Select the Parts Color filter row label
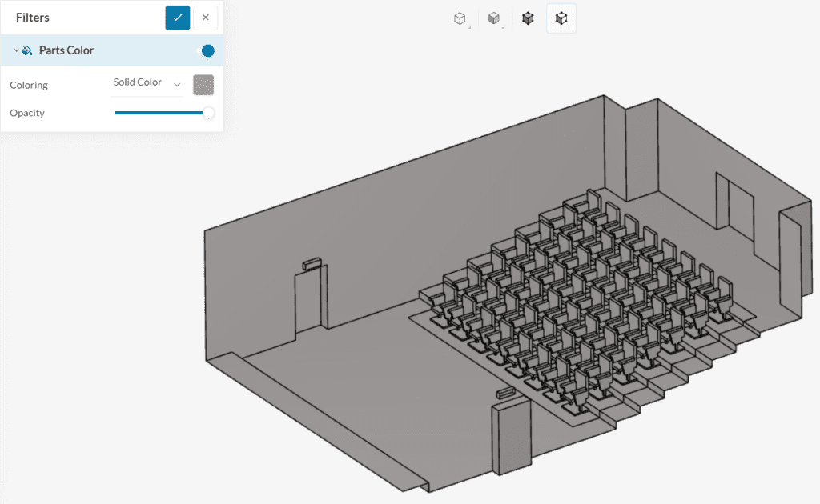The image size is (820, 504). pos(66,50)
